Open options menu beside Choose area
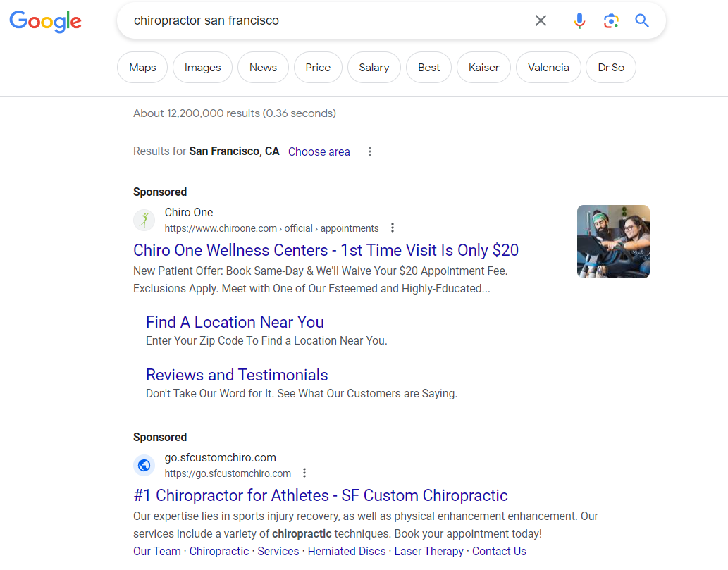The width and height of the screenshot is (728, 570). [370, 151]
